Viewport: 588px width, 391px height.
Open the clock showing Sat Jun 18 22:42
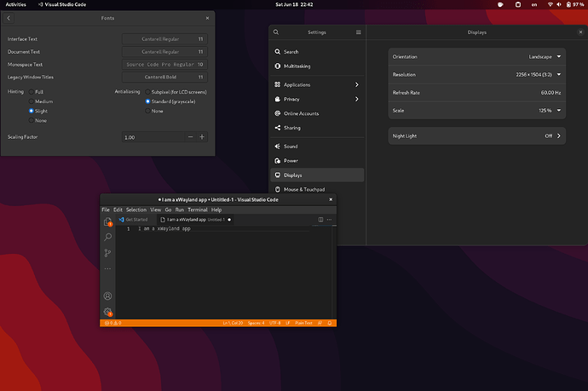click(x=294, y=4)
